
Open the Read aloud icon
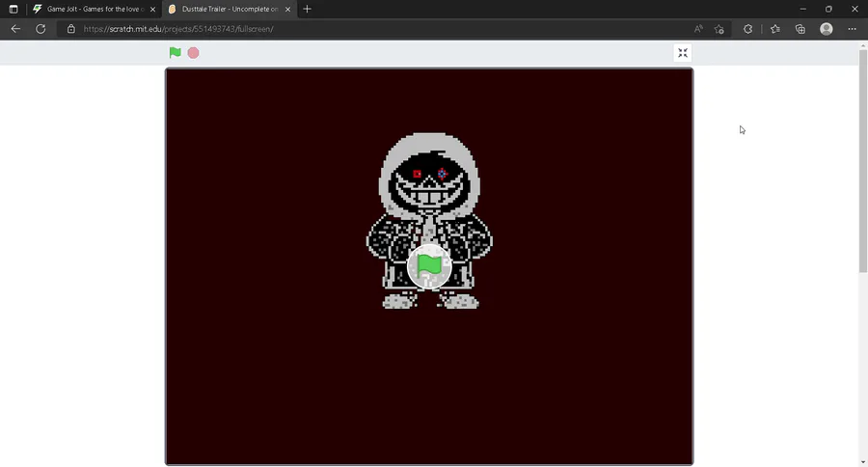(x=698, y=29)
